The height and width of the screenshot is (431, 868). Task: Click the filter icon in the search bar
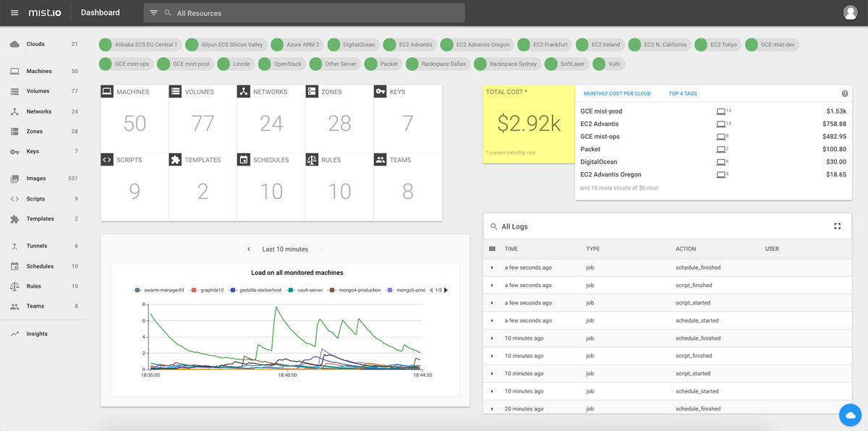153,12
